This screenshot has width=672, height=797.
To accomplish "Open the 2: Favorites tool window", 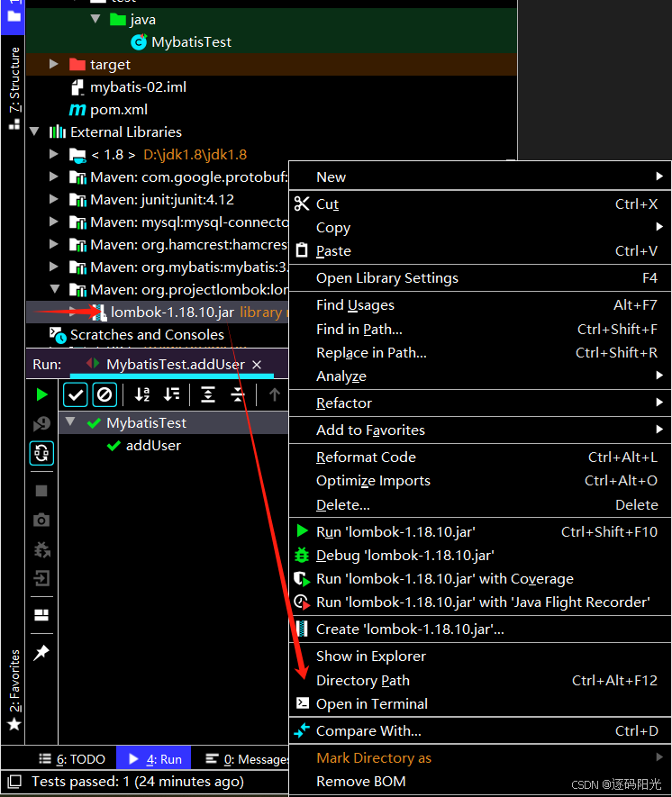I will (x=14, y=690).
